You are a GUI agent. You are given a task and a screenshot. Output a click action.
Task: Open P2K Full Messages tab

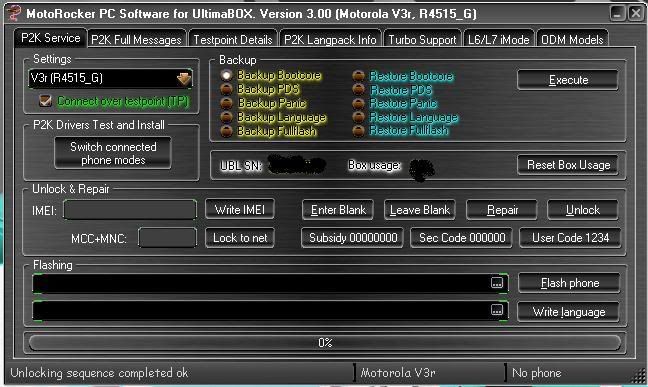[136, 40]
